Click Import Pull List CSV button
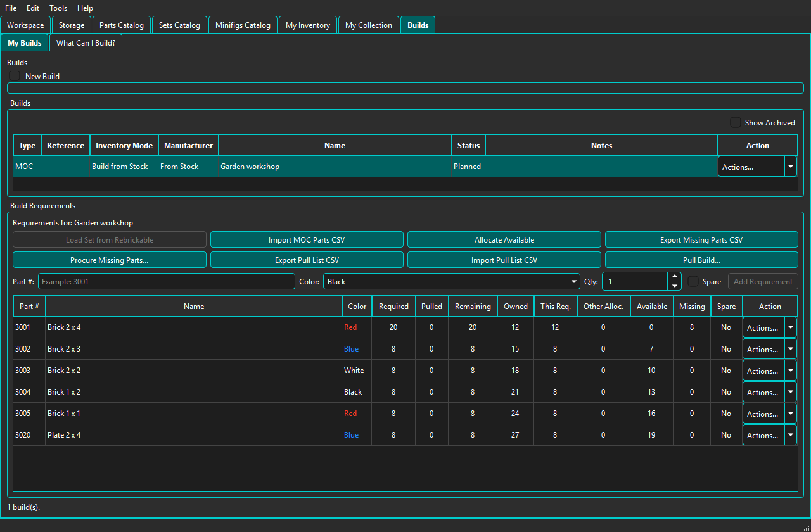 pos(504,260)
